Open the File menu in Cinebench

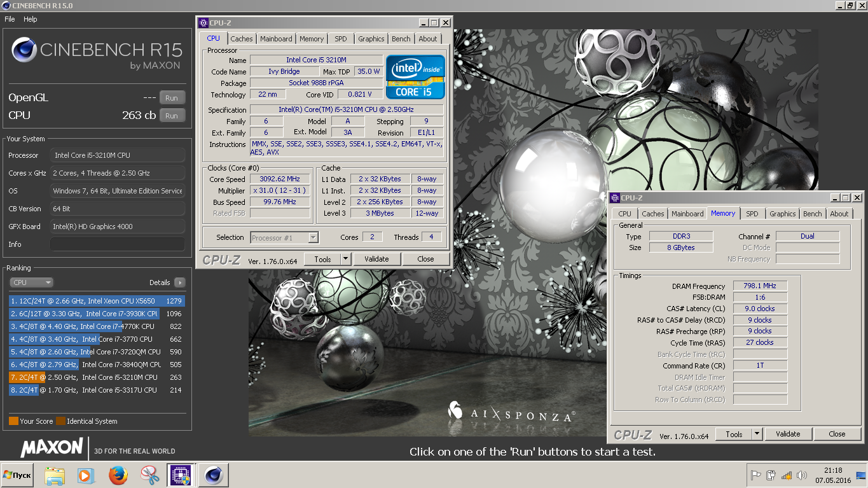[10, 19]
